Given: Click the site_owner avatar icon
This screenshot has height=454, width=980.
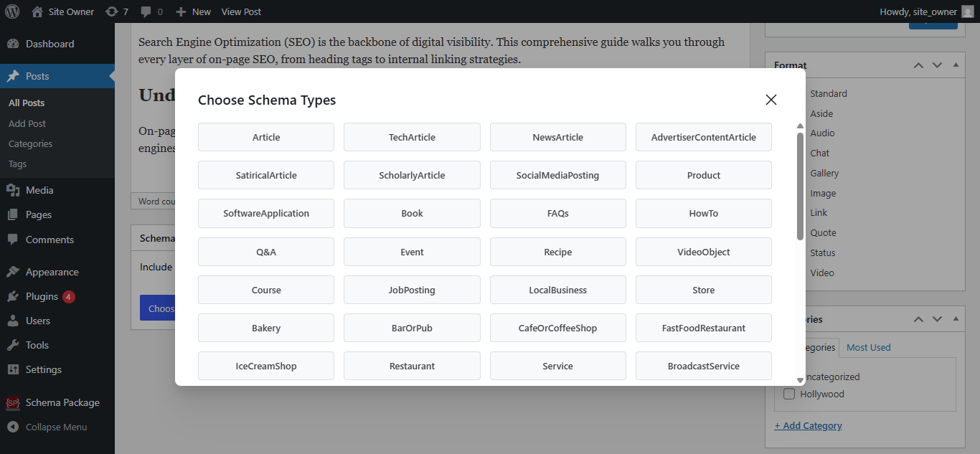Looking at the screenshot, I should point(968,11).
